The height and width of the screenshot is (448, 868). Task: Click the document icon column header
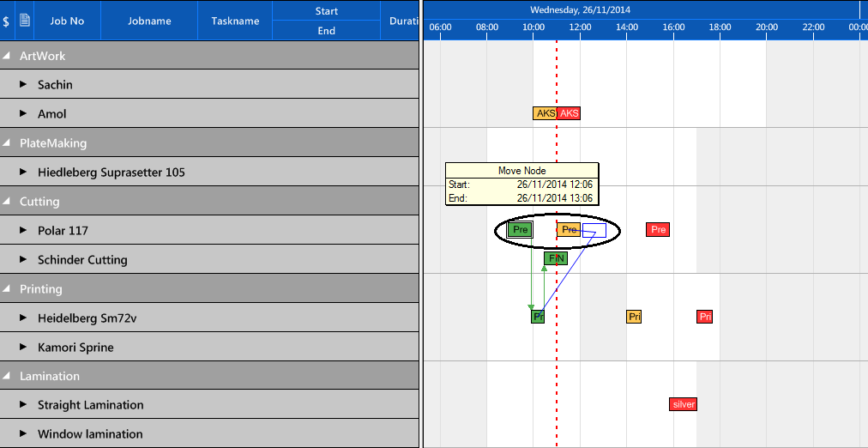pos(24,21)
